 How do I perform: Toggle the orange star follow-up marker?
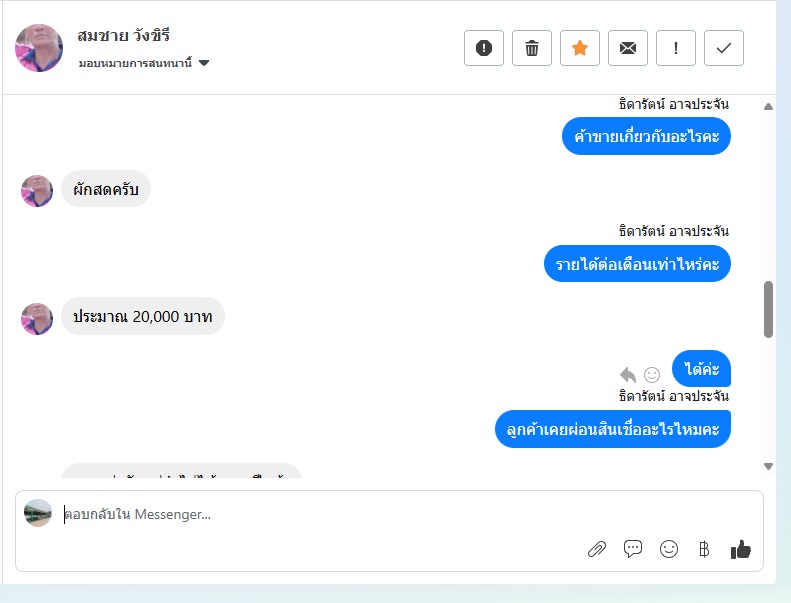pos(580,48)
